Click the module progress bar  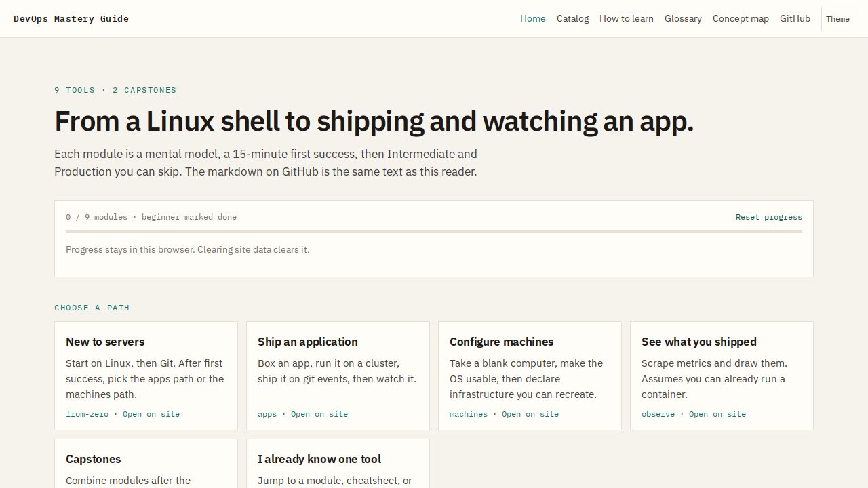click(x=434, y=232)
